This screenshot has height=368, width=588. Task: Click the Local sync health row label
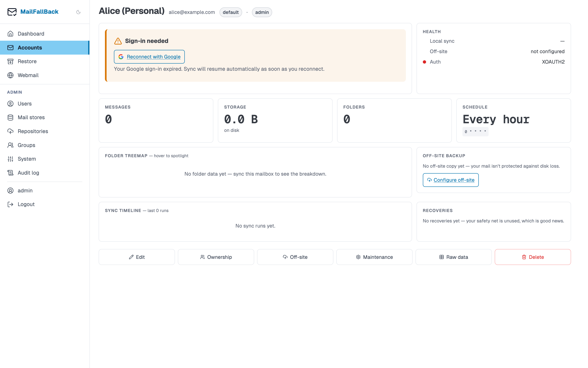click(442, 41)
